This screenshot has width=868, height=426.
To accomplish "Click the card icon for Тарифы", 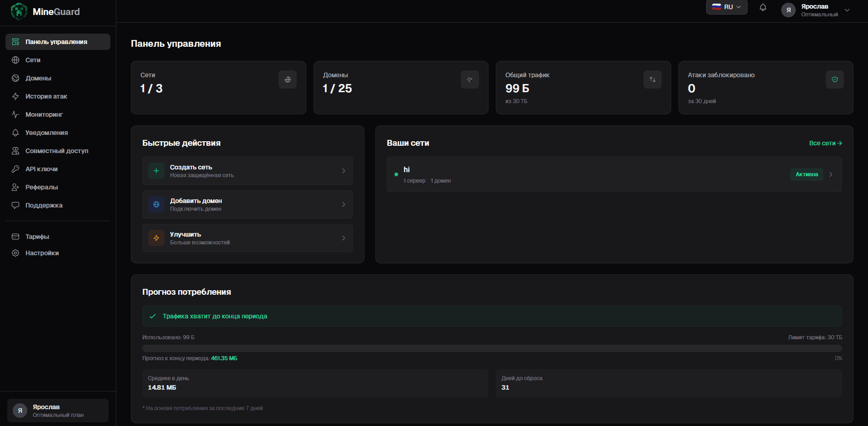I will click(15, 237).
